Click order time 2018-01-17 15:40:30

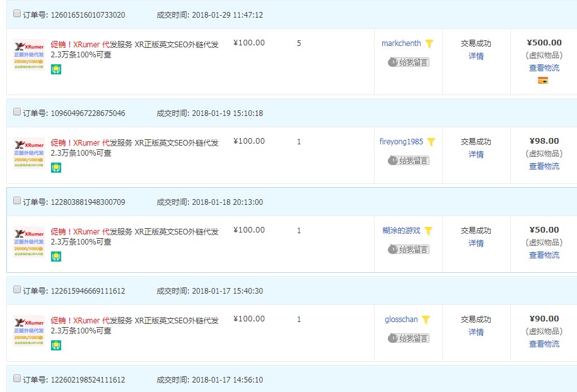[228, 291]
